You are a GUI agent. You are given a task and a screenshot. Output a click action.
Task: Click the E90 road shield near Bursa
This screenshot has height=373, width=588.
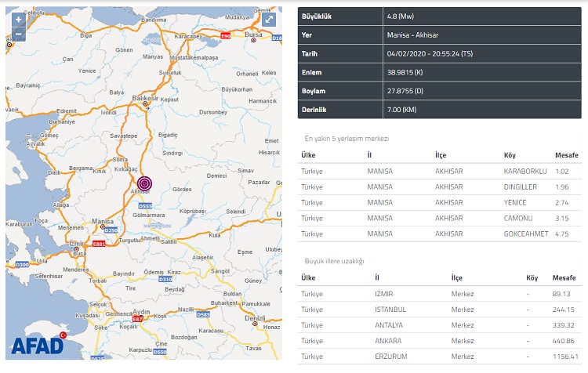(x=227, y=35)
